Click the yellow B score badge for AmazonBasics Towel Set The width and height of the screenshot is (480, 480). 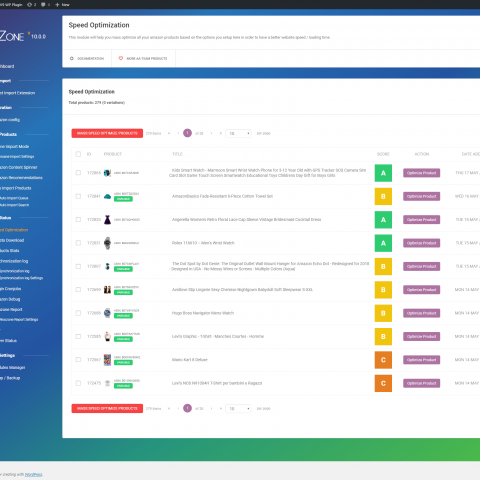tap(383, 196)
